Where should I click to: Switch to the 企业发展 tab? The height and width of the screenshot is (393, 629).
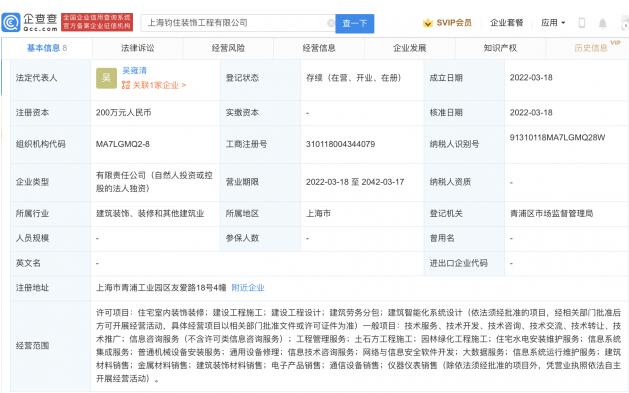(410, 48)
